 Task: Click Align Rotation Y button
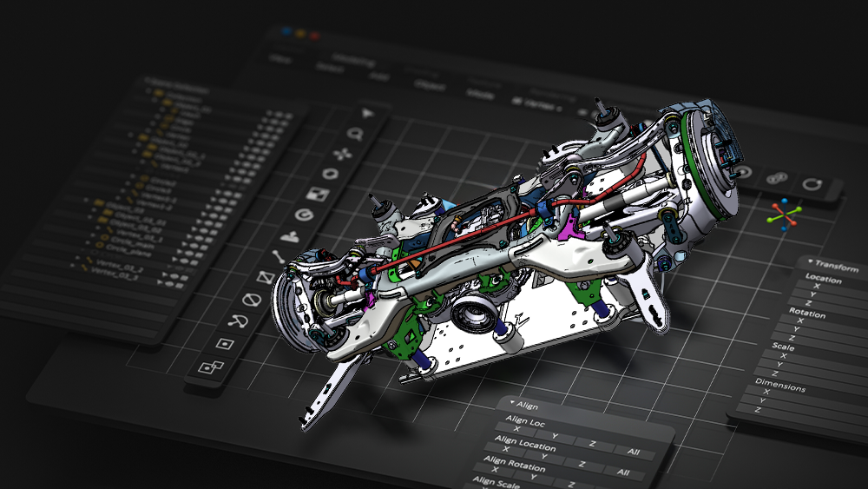(x=534, y=477)
